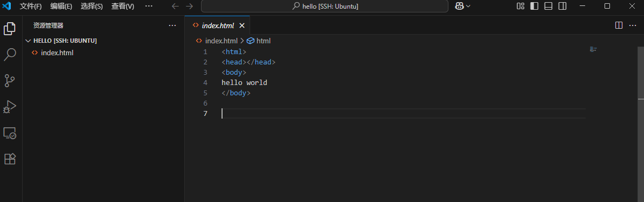Open the Copilot chat icon in title bar
The height and width of the screenshot is (202, 644).
click(x=459, y=6)
